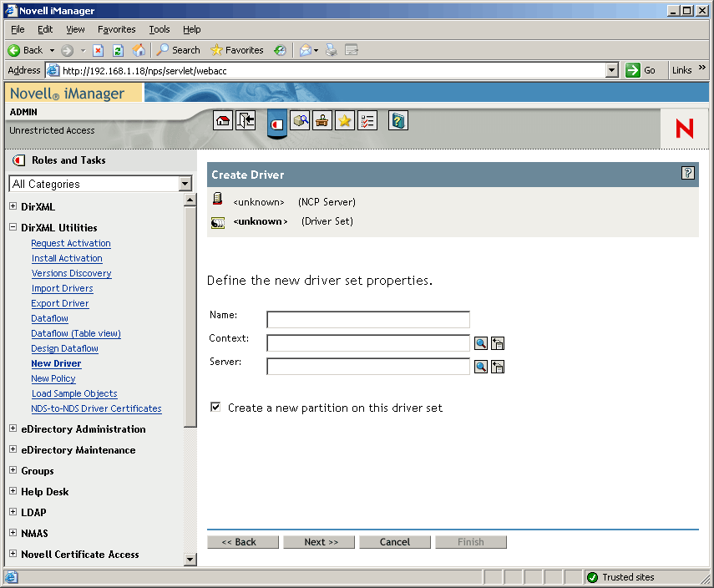Click inside the Name input field

pyautogui.click(x=367, y=319)
